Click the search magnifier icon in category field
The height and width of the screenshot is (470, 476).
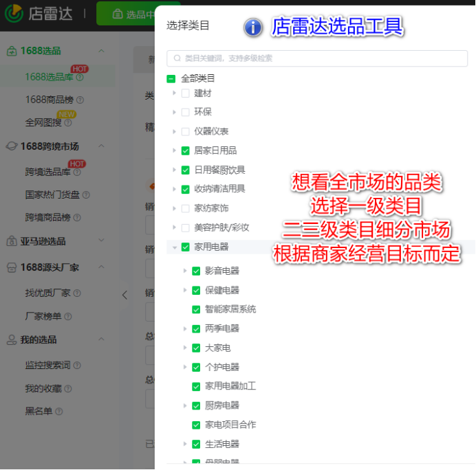pos(177,58)
